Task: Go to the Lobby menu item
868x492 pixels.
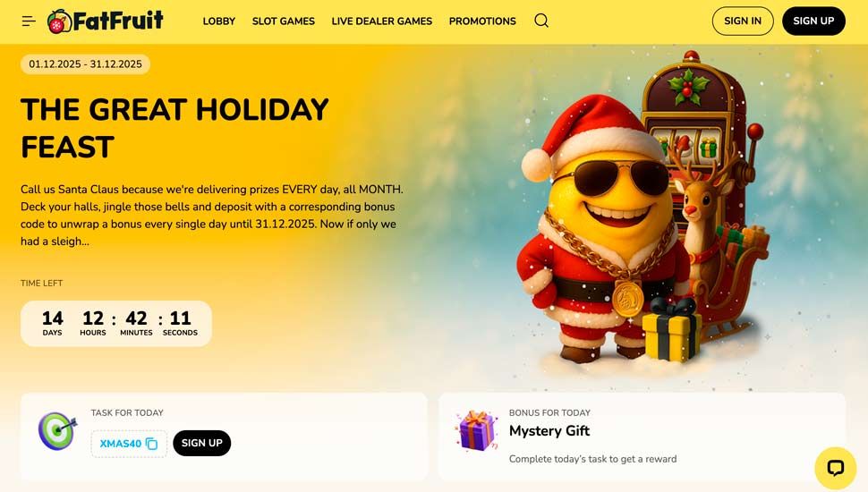Action: (x=219, y=21)
